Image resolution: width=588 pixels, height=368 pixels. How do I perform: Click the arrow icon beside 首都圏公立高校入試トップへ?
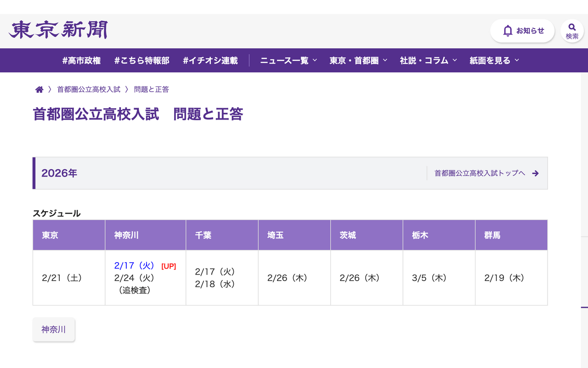536,173
